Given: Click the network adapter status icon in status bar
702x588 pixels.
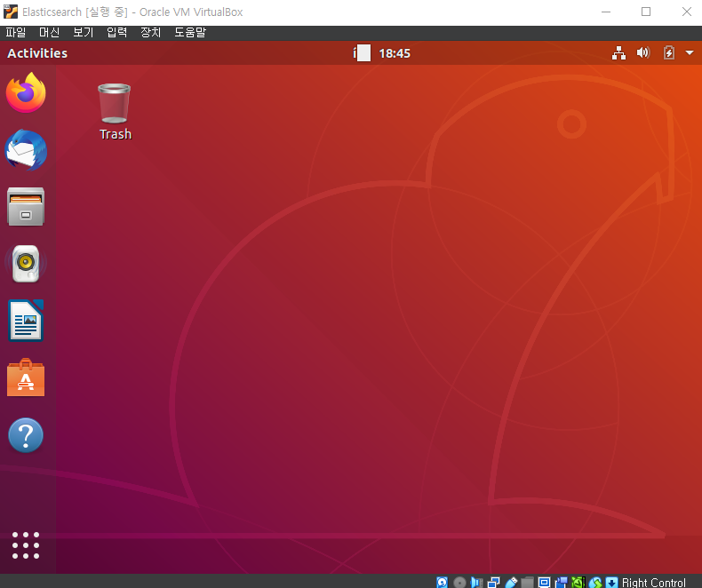Looking at the screenshot, I should click(x=493, y=582).
